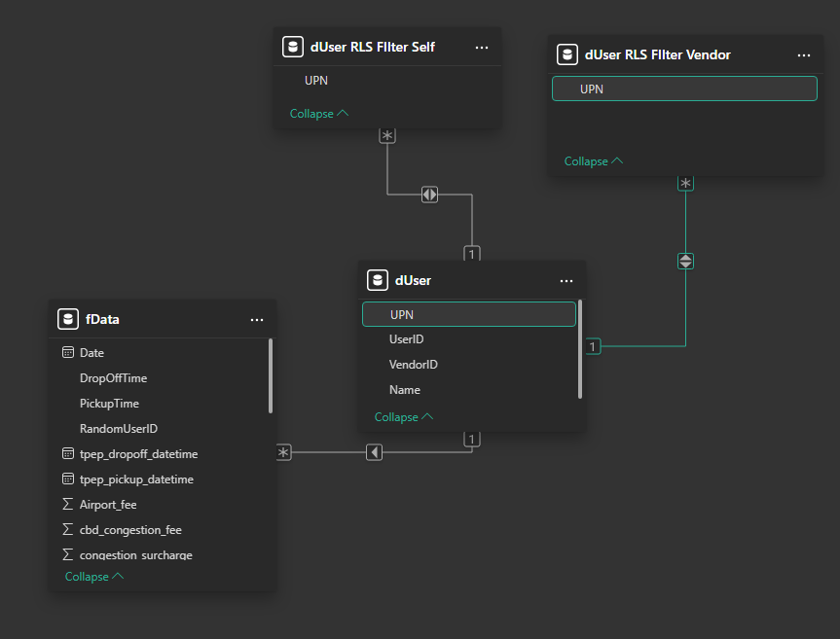
Task: Click the fData table database icon
Action: coord(68,319)
